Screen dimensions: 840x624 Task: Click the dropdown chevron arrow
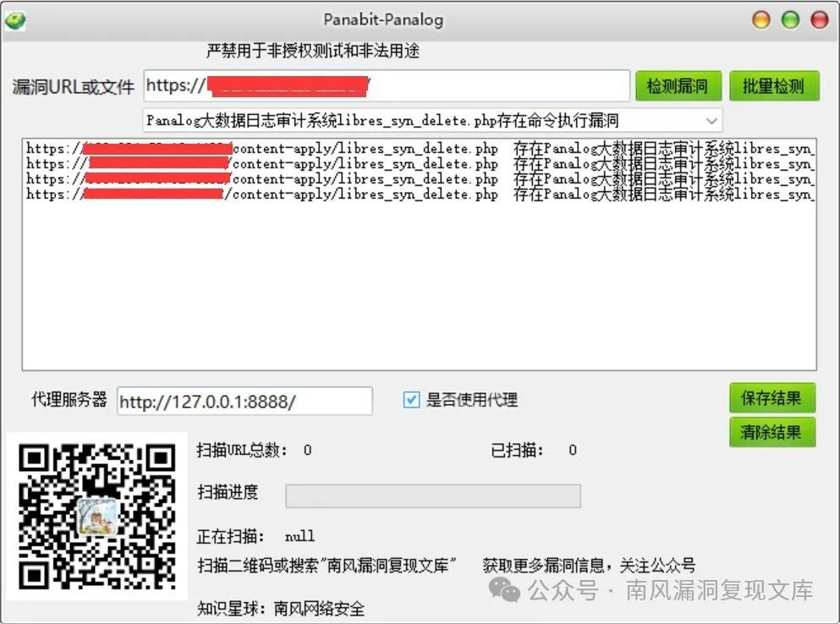711,121
